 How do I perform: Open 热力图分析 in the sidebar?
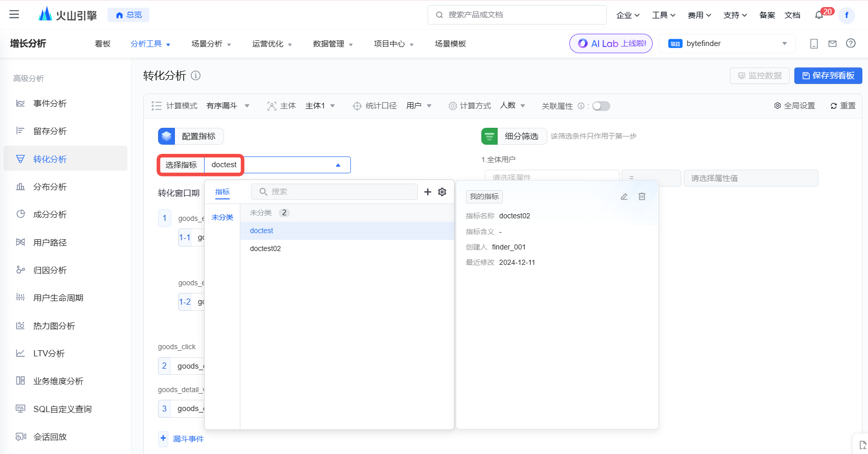pos(65,326)
